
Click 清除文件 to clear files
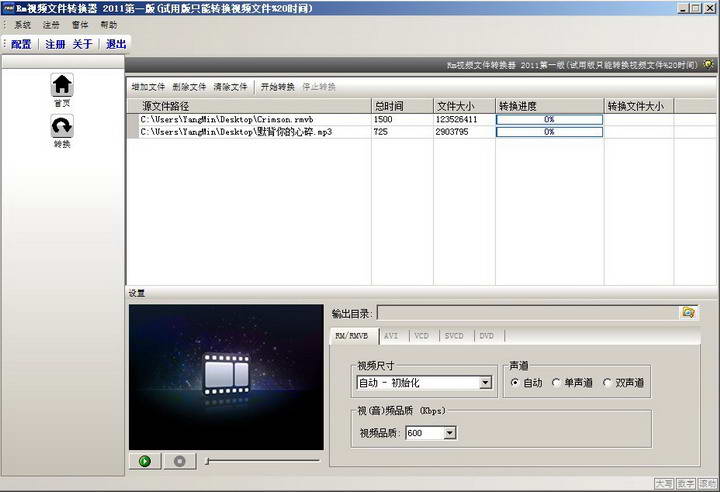click(231, 87)
